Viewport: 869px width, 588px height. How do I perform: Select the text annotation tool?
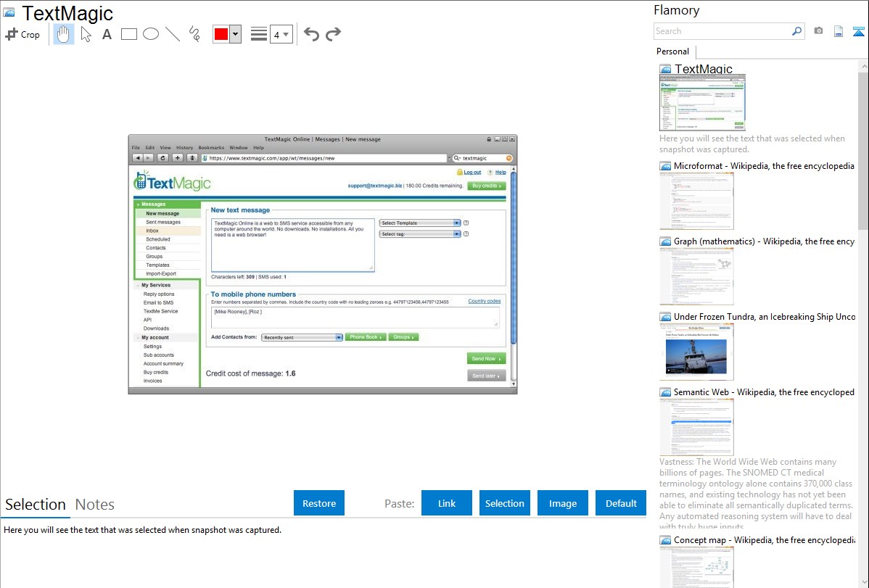pyautogui.click(x=107, y=34)
